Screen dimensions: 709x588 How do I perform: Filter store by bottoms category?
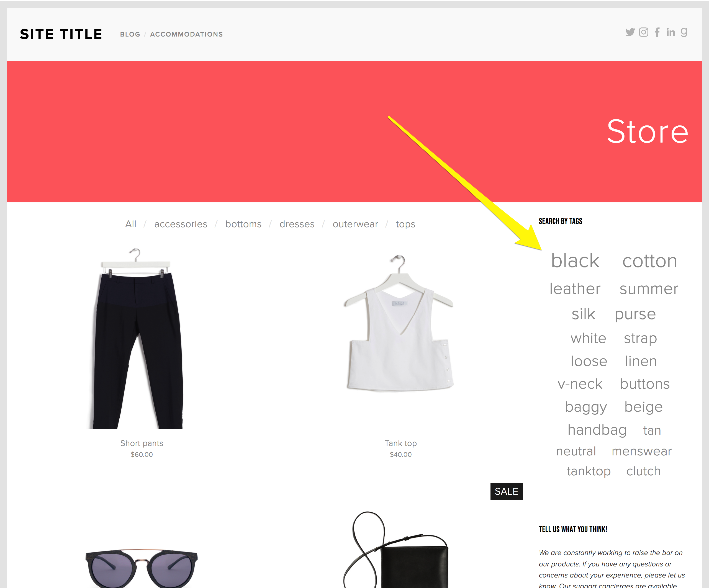pos(243,224)
